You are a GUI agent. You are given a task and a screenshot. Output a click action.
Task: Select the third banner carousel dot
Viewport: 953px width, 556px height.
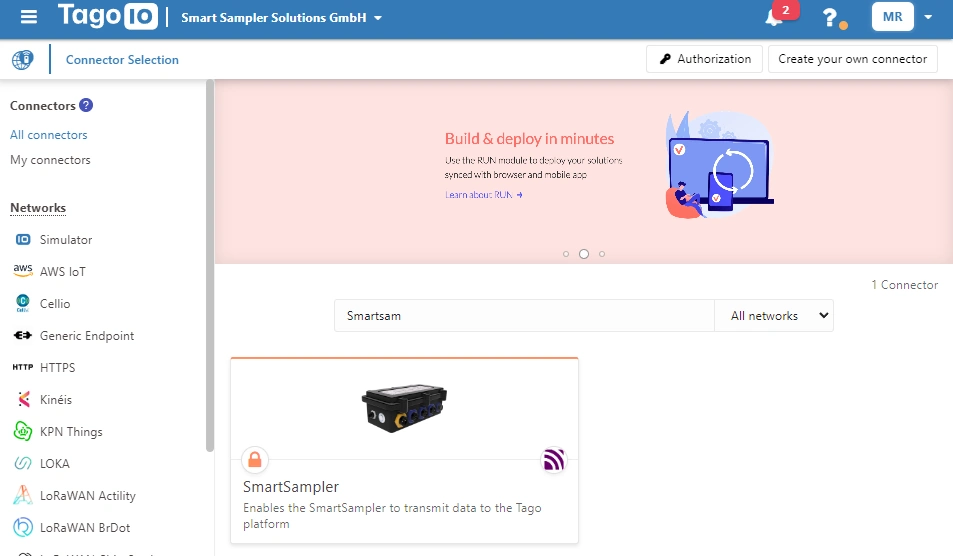click(x=602, y=254)
